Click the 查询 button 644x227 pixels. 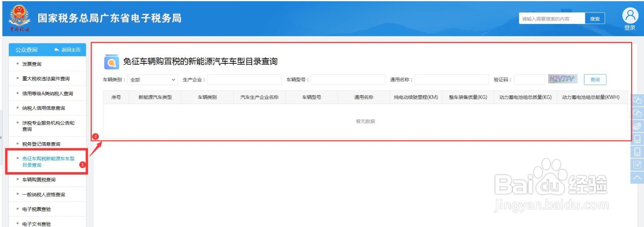tap(595, 80)
